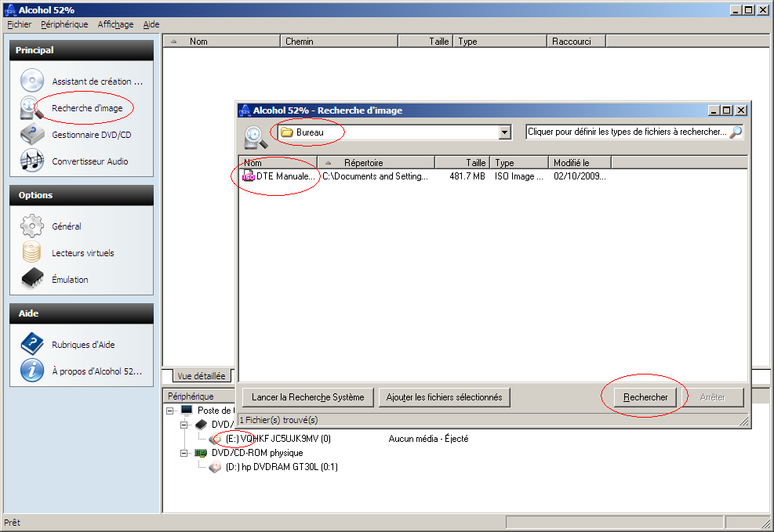
Task: Click the Alcohol 52% icon in the main title bar
Action: pyautogui.click(x=10, y=10)
